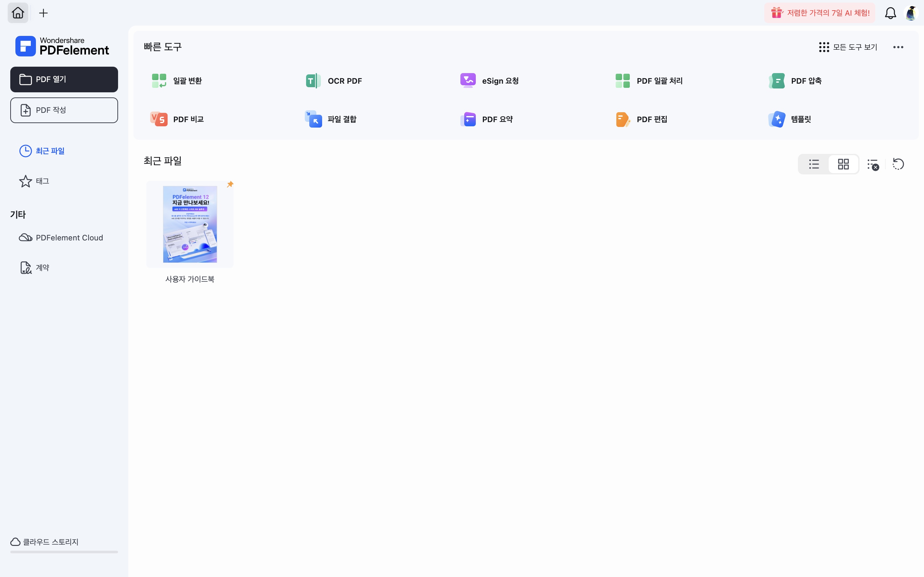Open the 사용자 가이드북 thumbnail

[x=190, y=224]
